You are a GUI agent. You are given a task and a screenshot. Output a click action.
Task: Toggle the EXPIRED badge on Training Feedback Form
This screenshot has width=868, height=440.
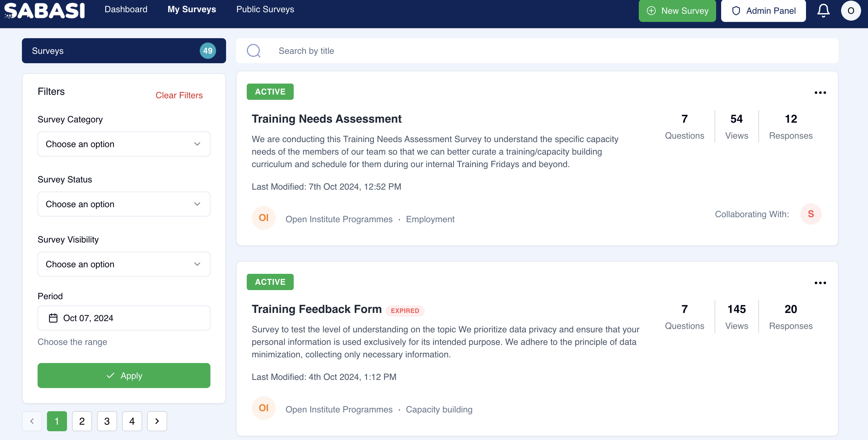point(404,310)
